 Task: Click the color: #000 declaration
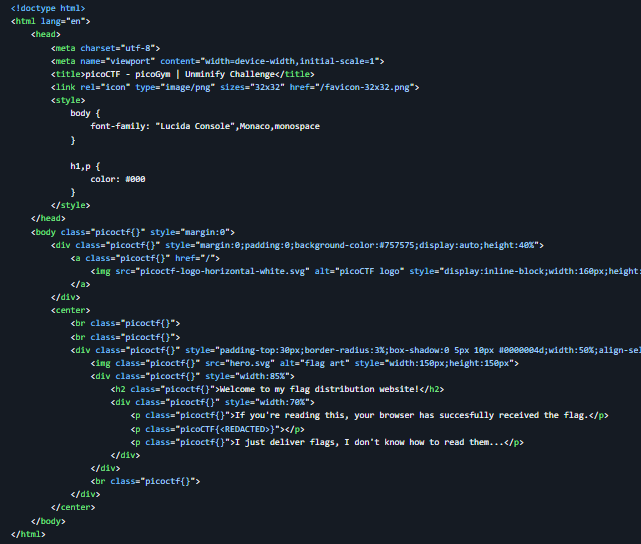pyautogui.click(x=118, y=179)
